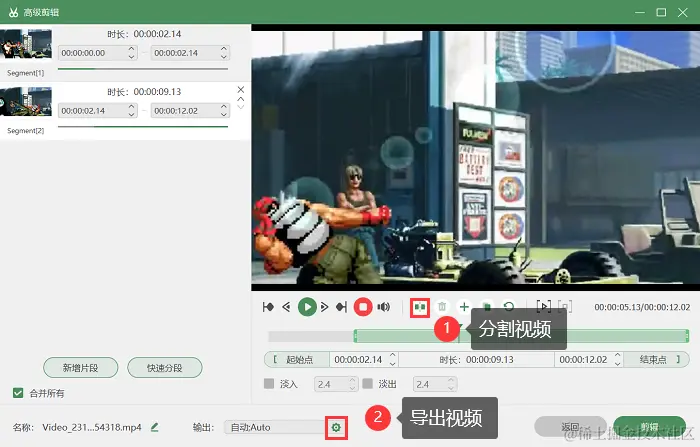Decrease the 结束点 time below the timeline

point(617,363)
